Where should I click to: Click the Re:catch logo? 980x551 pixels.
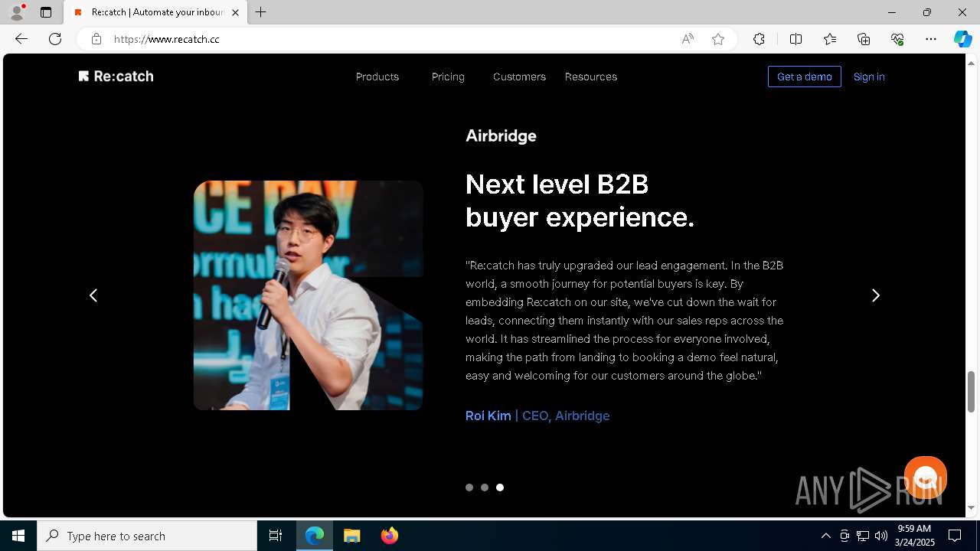click(116, 77)
